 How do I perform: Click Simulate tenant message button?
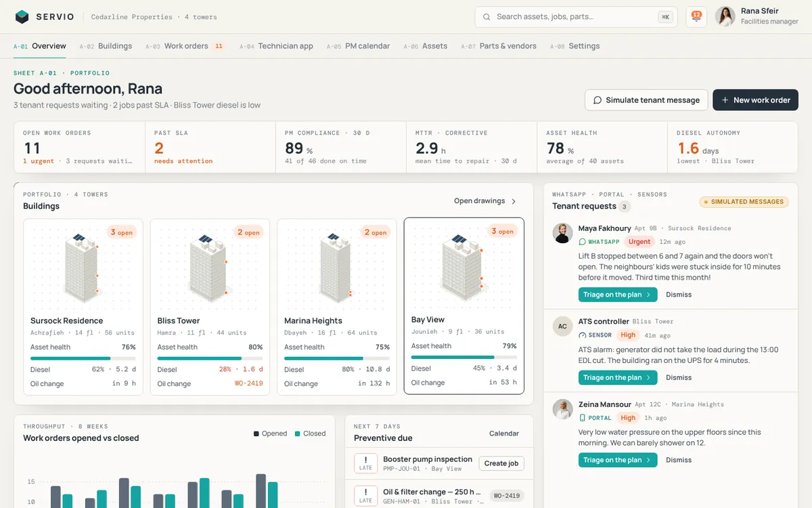[x=646, y=100]
